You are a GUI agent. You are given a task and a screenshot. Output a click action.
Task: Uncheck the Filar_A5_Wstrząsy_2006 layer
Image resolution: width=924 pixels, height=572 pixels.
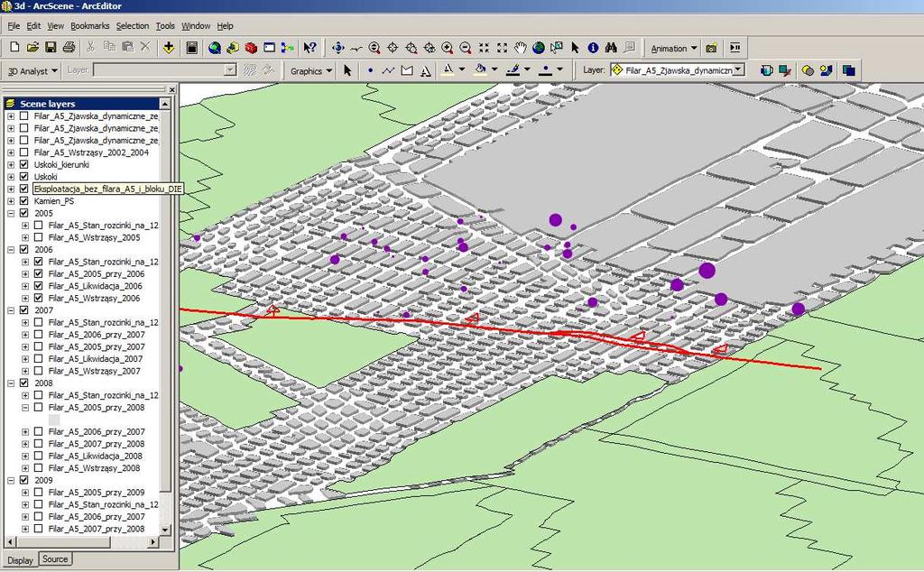click(x=38, y=298)
